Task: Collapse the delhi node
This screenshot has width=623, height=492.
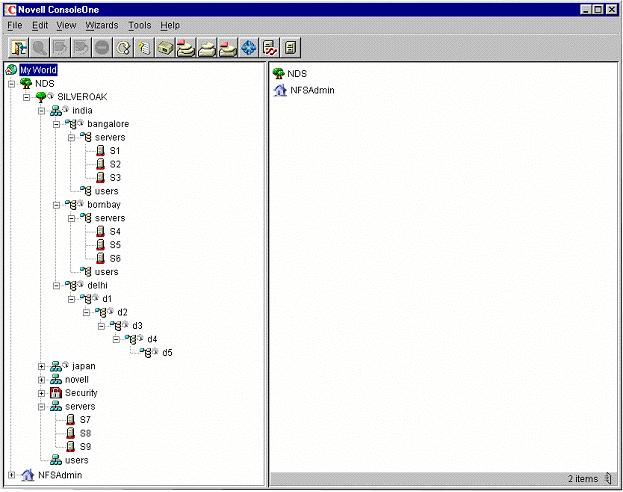Action: coord(56,286)
